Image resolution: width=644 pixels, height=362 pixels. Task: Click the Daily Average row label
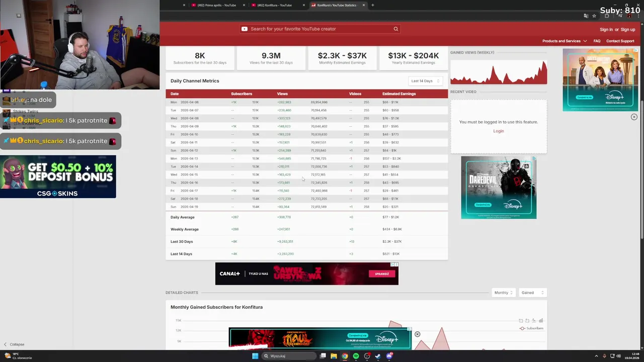[182, 217]
